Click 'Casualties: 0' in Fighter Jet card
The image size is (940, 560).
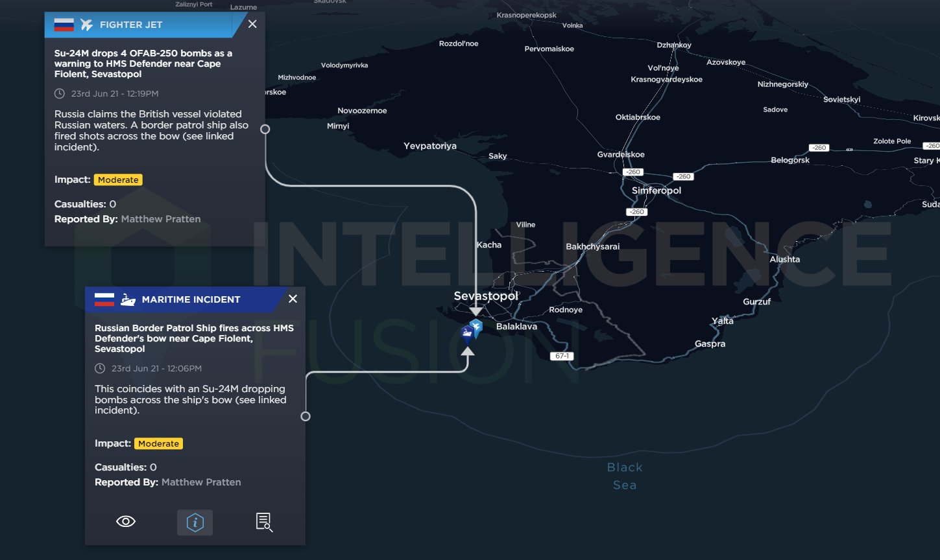point(85,204)
